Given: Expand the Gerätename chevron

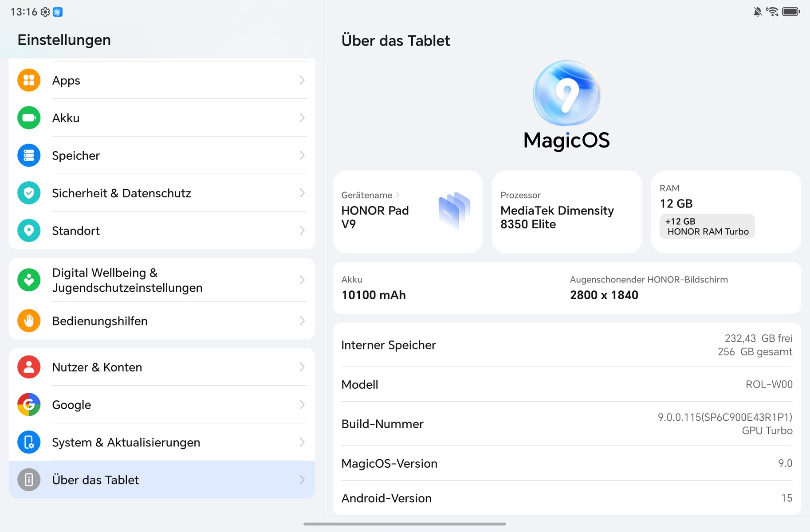Looking at the screenshot, I should click(x=397, y=195).
